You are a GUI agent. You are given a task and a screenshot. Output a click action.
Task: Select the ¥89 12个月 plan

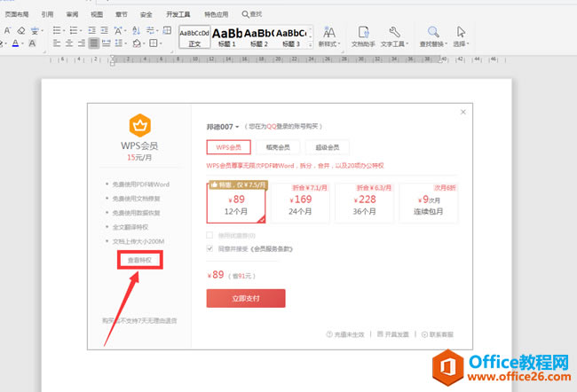[x=236, y=203]
